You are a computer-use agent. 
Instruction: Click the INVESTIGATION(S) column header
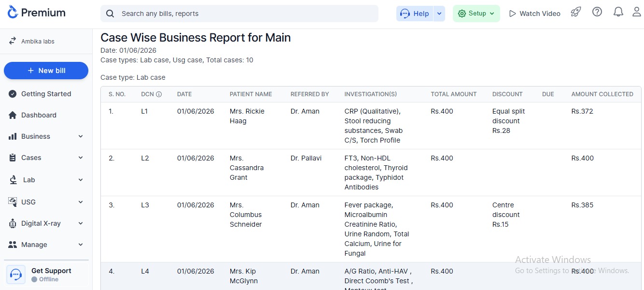tap(371, 94)
